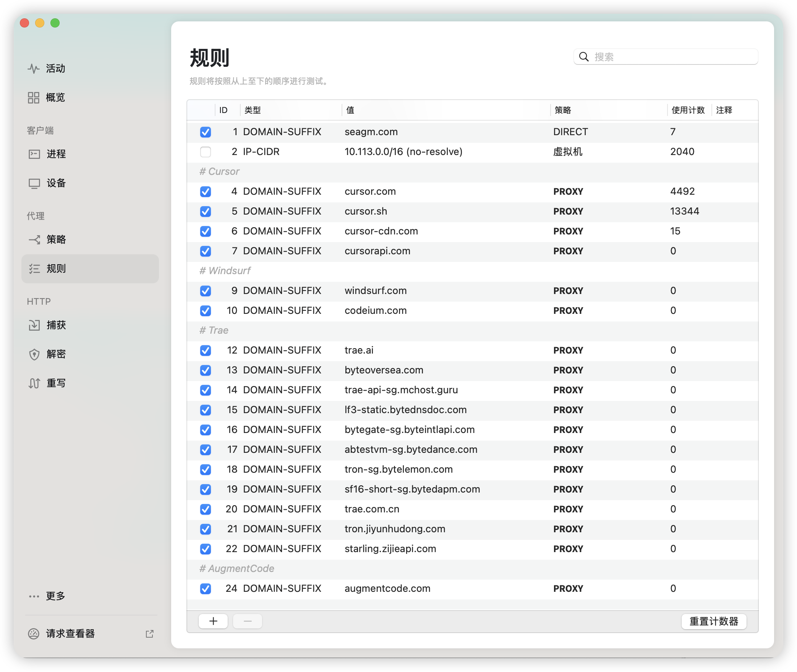Select the # Trae comment row
Image resolution: width=797 pixels, height=672 pixels.
coord(472,331)
